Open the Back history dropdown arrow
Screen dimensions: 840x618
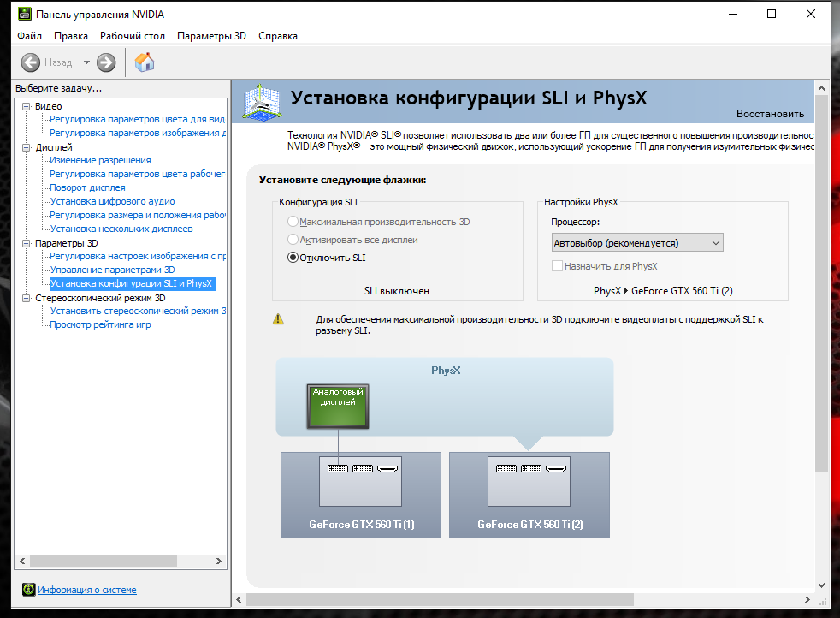pos(86,62)
